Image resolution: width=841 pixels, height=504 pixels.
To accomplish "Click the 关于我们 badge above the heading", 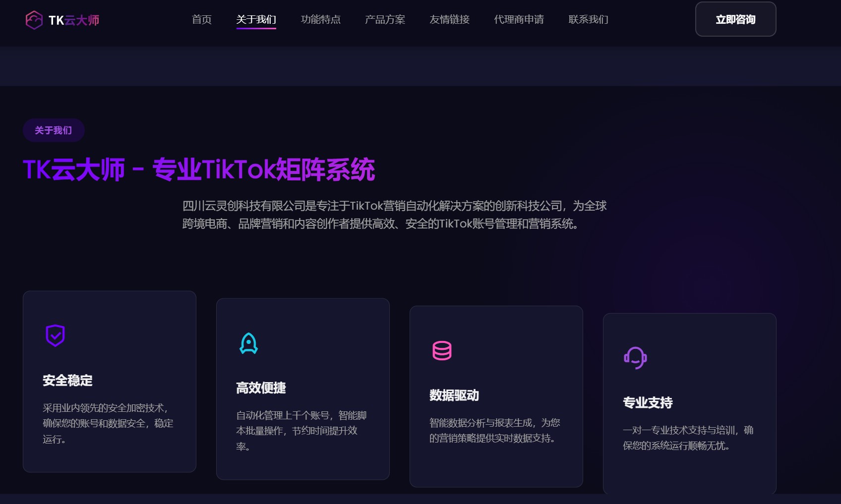I will [53, 130].
